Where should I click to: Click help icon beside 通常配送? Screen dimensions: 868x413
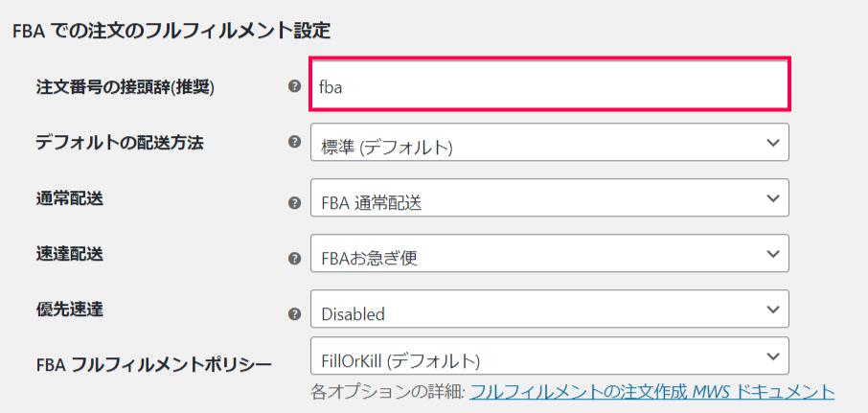pyautogui.click(x=295, y=203)
